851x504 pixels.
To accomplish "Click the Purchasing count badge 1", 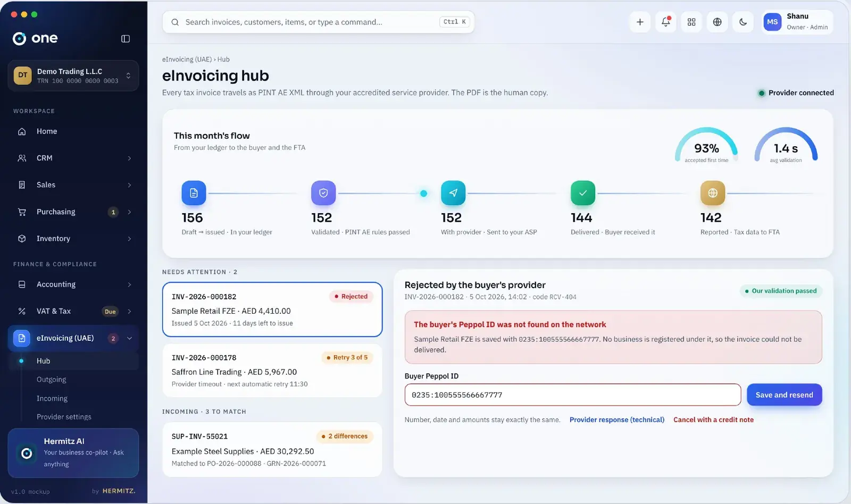I will 113,212.
